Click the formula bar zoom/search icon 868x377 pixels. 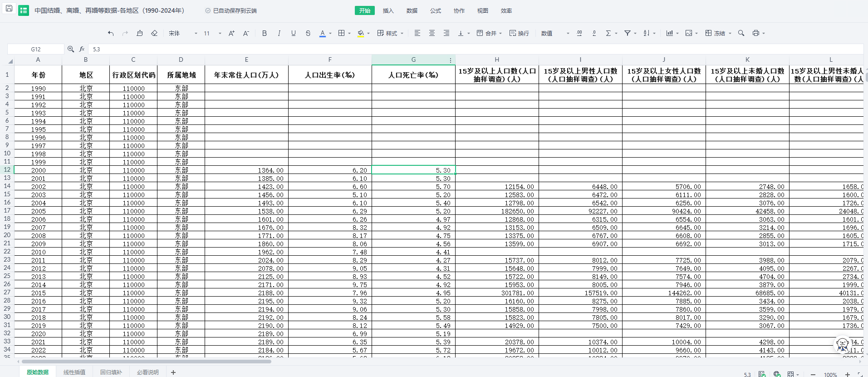click(71, 49)
